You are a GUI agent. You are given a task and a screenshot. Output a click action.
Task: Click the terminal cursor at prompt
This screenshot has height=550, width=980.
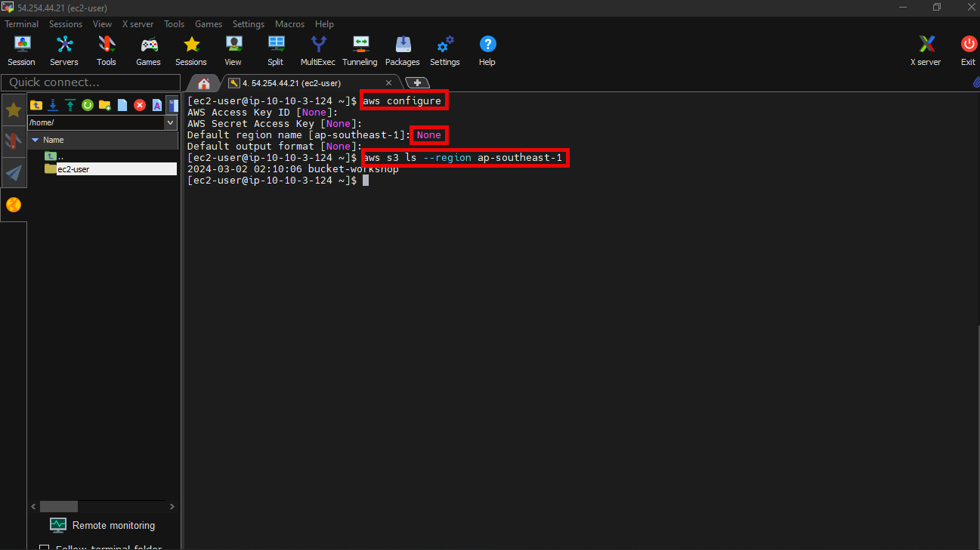pos(365,181)
